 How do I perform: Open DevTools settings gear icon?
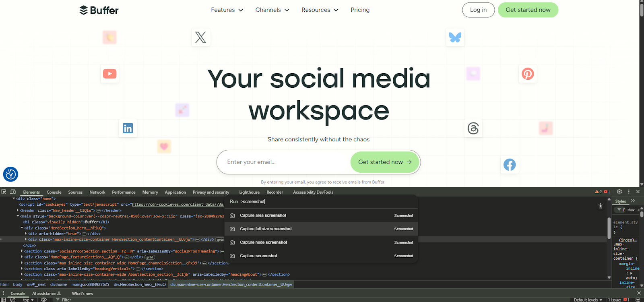[x=619, y=192]
